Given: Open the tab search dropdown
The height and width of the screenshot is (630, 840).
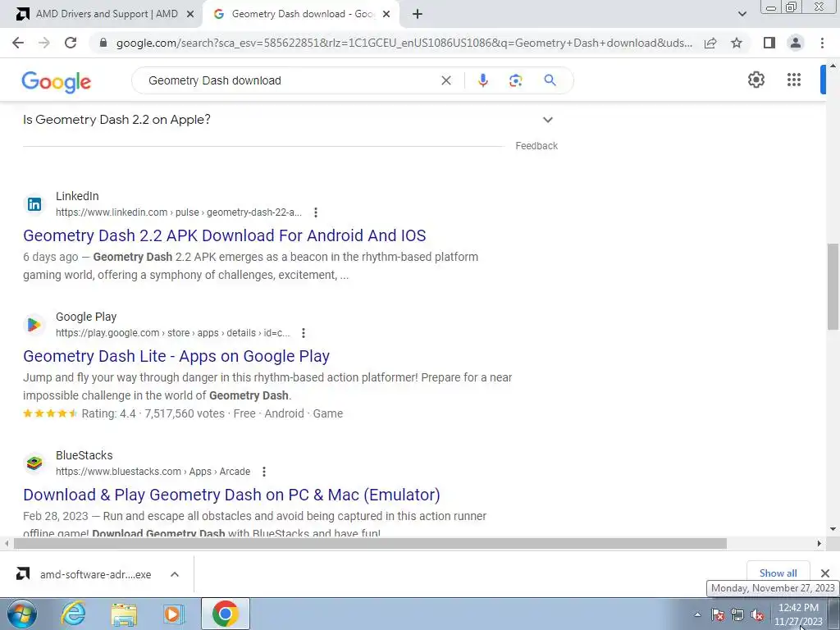Looking at the screenshot, I should click(742, 14).
